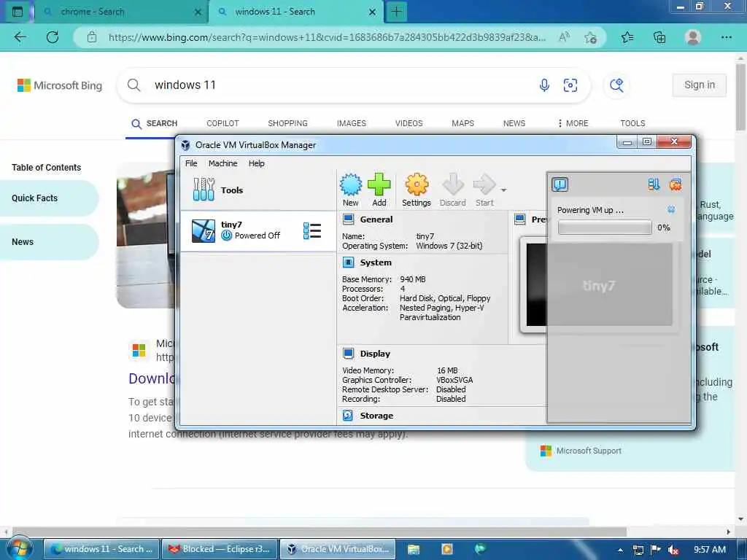
Task: Cancel the Powering VM up progress
Action: pos(671,209)
